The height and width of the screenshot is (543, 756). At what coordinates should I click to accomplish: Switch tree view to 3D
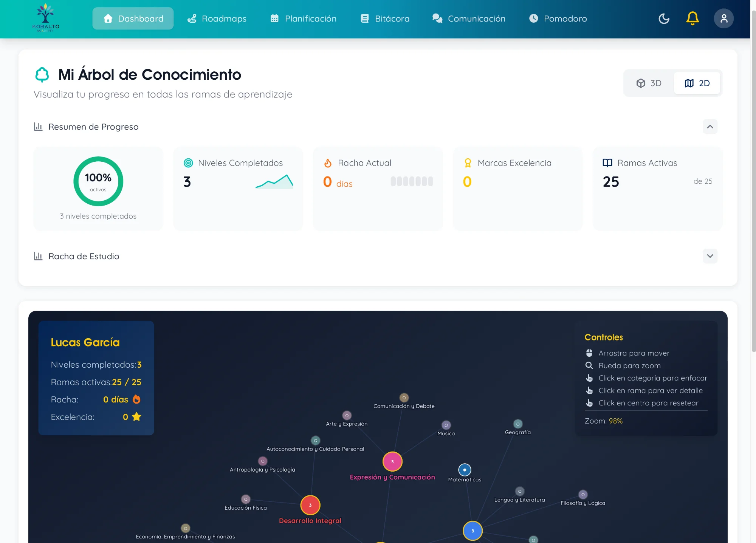click(x=649, y=83)
